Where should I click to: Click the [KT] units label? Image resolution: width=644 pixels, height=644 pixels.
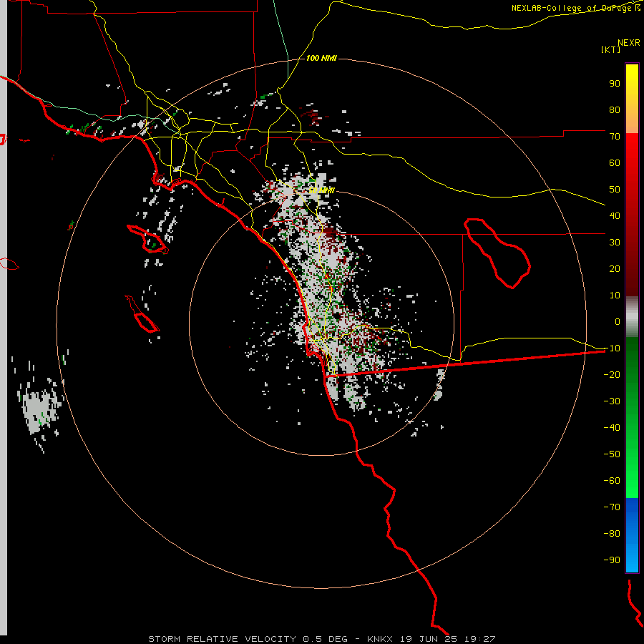[x=611, y=49]
